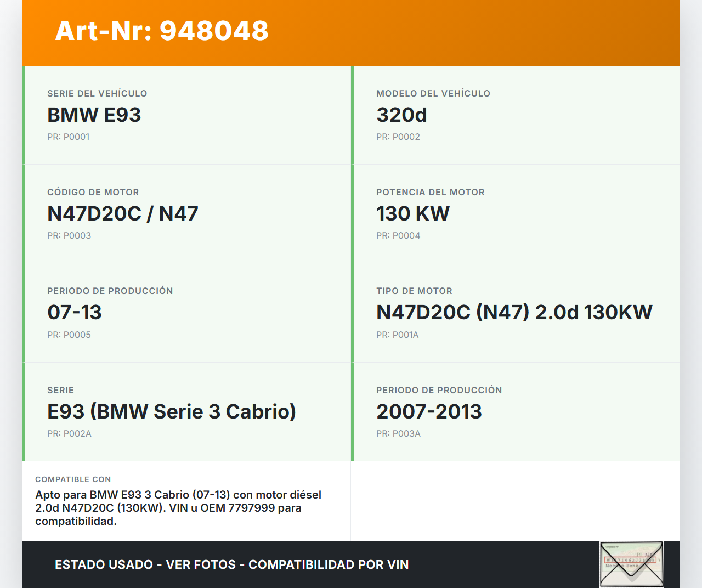
Task: Click the PR: P002A code
Action: click(69, 434)
